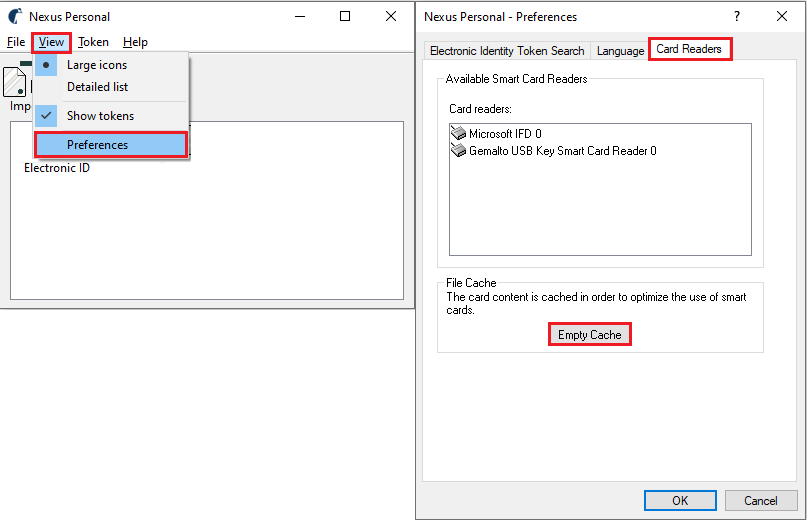Confirm preferences with the OK button
807x520 pixels.
pyautogui.click(x=680, y=501)
